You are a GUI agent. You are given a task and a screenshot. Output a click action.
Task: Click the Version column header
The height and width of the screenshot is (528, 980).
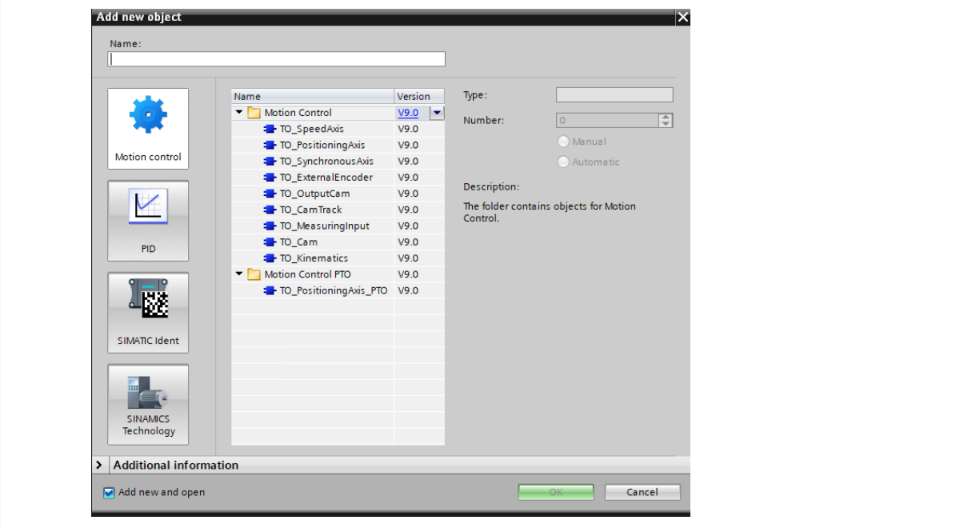tap(419, 96)
